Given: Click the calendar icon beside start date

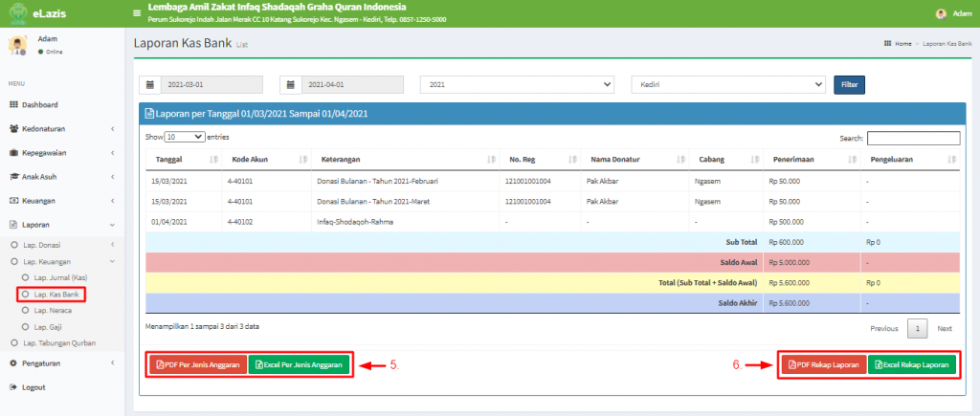Looking at the screenshot, I should [x=149, y=85].
